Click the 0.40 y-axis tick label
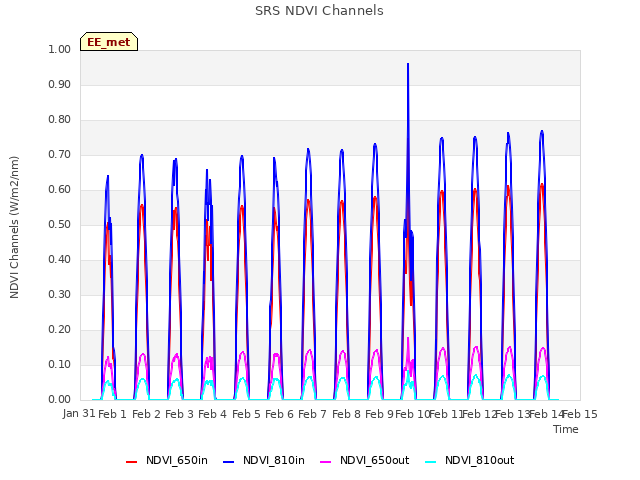Viewport: 640px width, 480px height. click(x=59, y=260)
